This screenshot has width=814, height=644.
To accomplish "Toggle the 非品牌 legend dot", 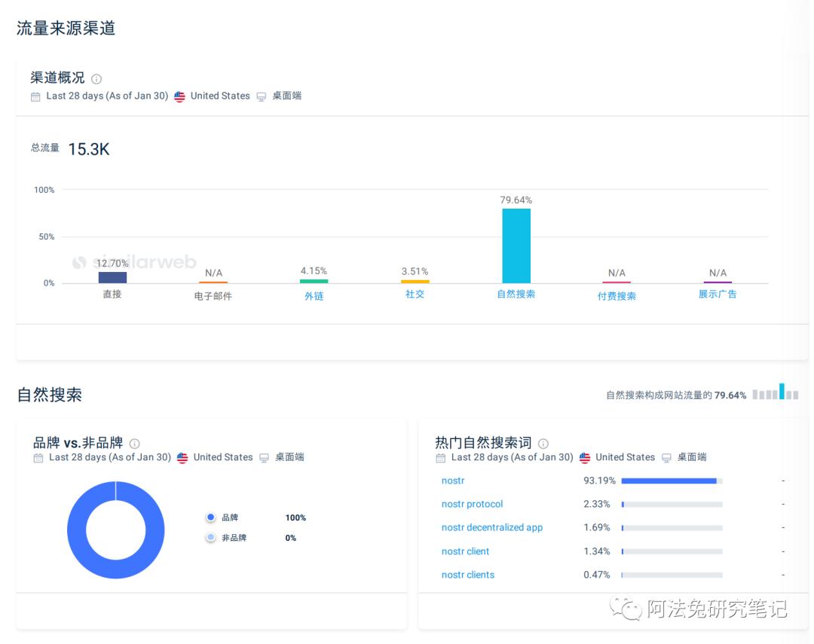I will click(211, 538).
